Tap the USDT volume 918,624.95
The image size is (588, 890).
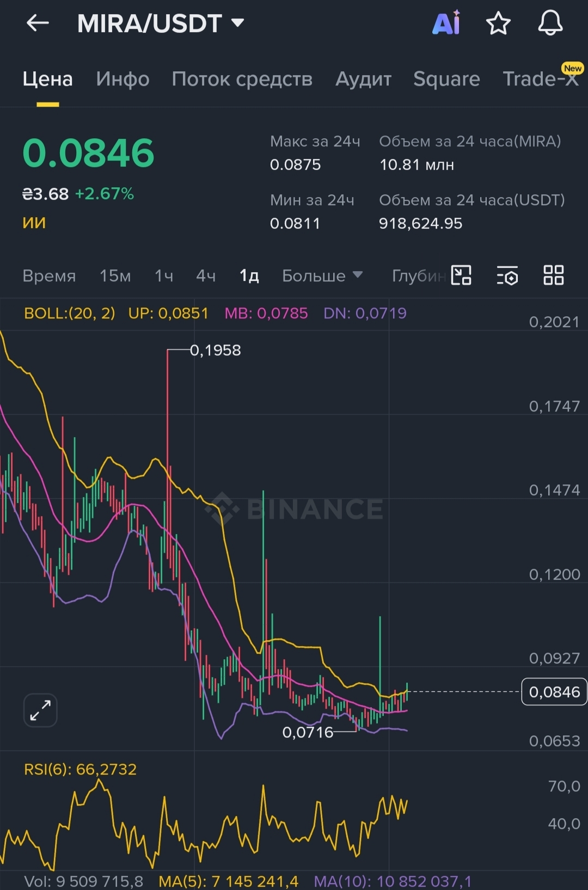[x=421, y=224]
